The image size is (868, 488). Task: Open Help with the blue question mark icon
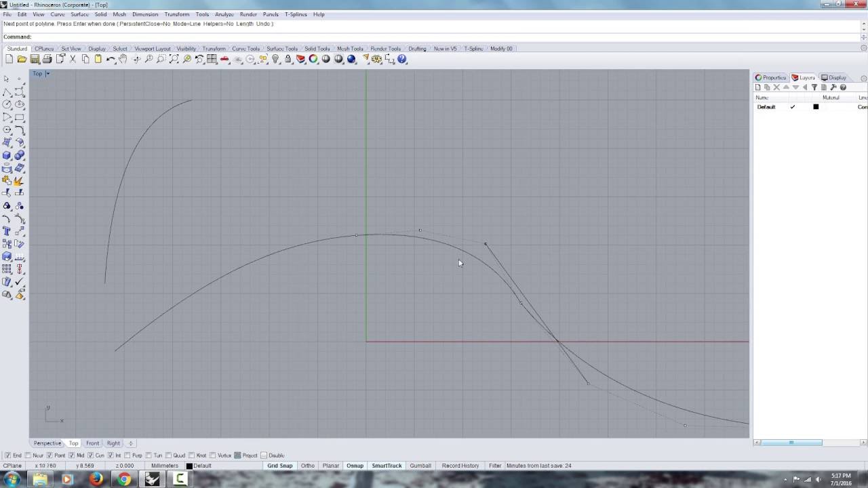(402, 60)
